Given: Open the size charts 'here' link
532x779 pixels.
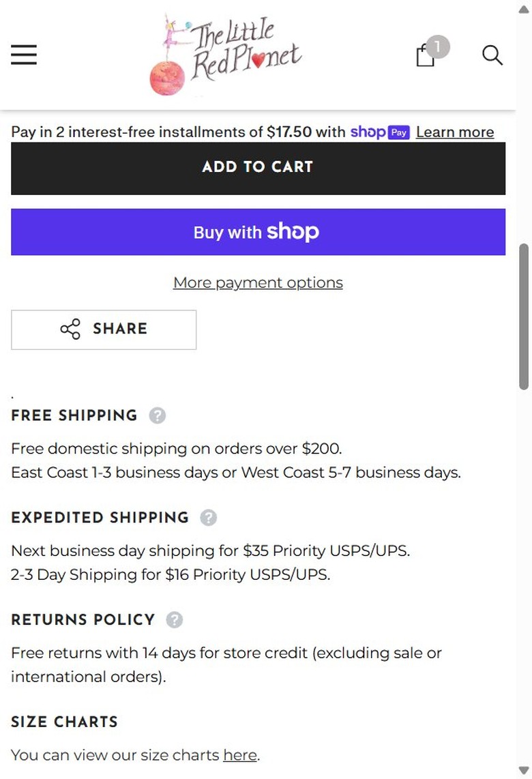Looking at the screenshot, I should [240, 755].
